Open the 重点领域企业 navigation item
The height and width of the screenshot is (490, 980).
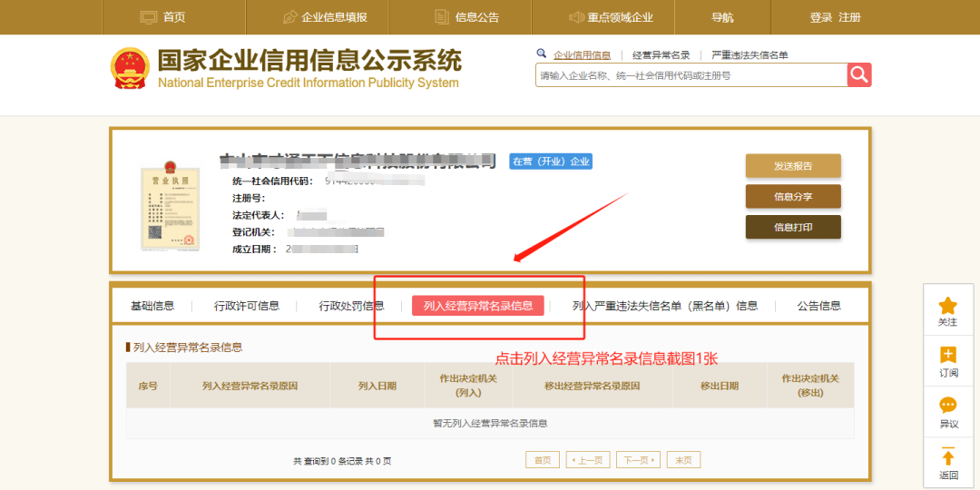[620, 17]
